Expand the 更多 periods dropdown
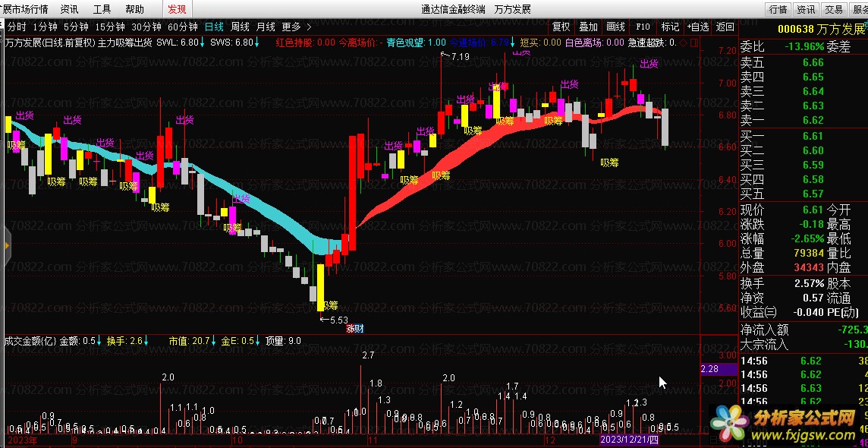This screenshot has width=868, height=448. (x=297, y=27)
